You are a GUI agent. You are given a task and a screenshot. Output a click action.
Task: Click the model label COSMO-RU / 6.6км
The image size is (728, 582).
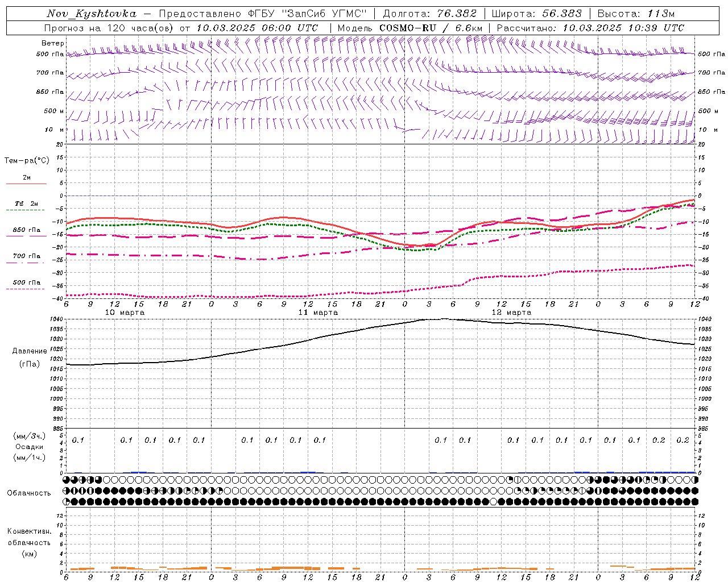click(x=431, y=28)
